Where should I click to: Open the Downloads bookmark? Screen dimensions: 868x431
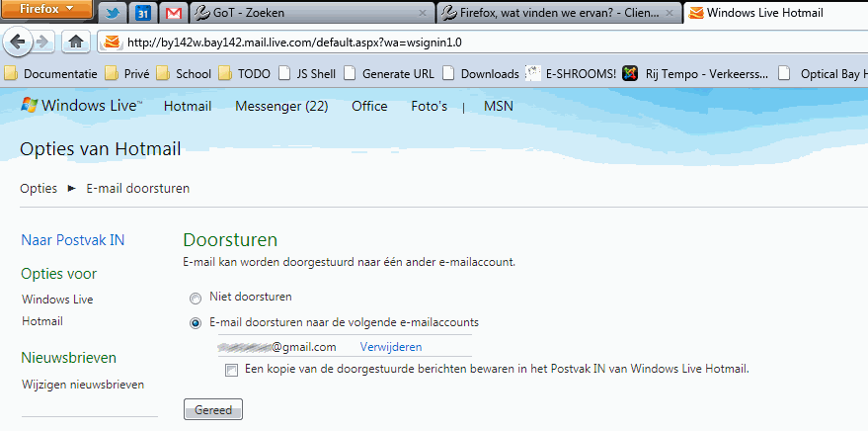481,74
